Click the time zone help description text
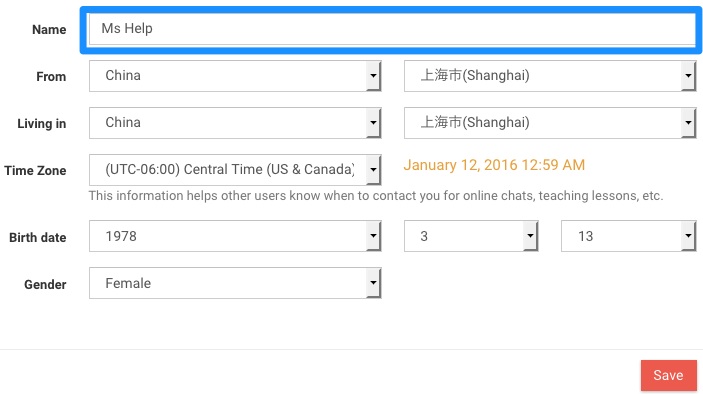 [x=376, y=196]
